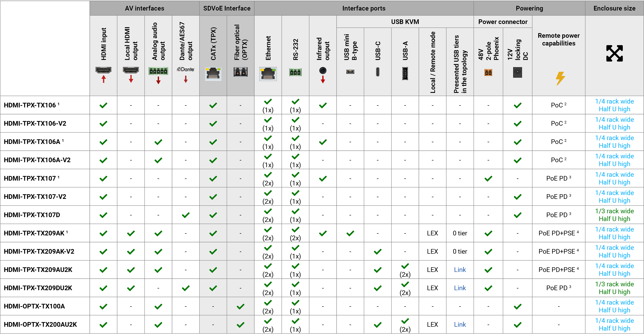Select the USB KVM column group header

[x=405, y=22]
